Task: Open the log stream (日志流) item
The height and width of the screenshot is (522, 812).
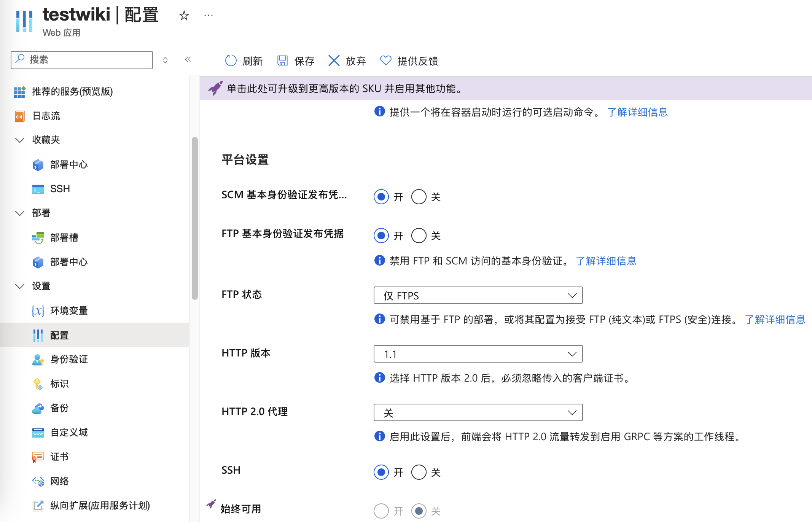Action: coord(46,116)
